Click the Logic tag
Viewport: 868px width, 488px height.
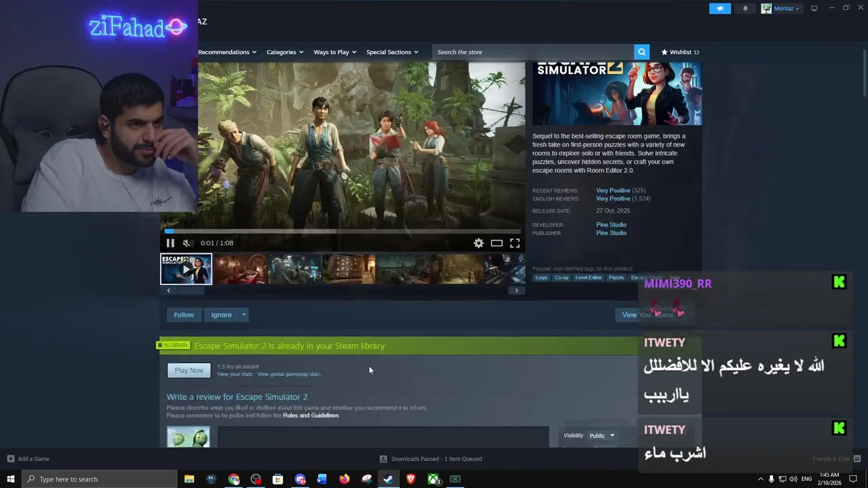pos(541,277)
